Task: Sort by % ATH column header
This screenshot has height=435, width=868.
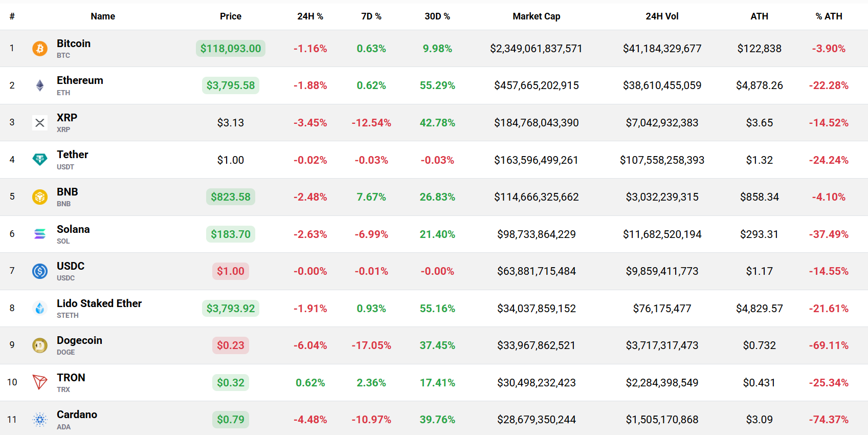Action: [829, 16]
